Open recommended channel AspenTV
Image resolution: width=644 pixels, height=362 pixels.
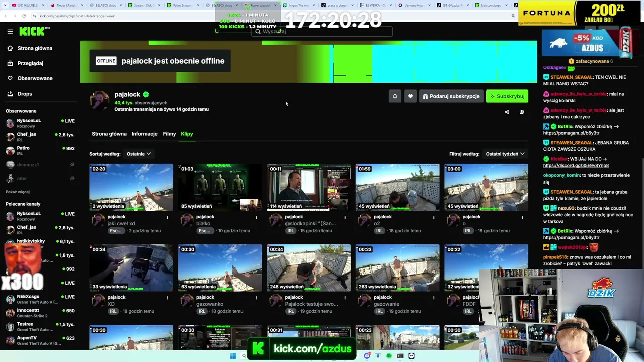[x=40, y=340]
